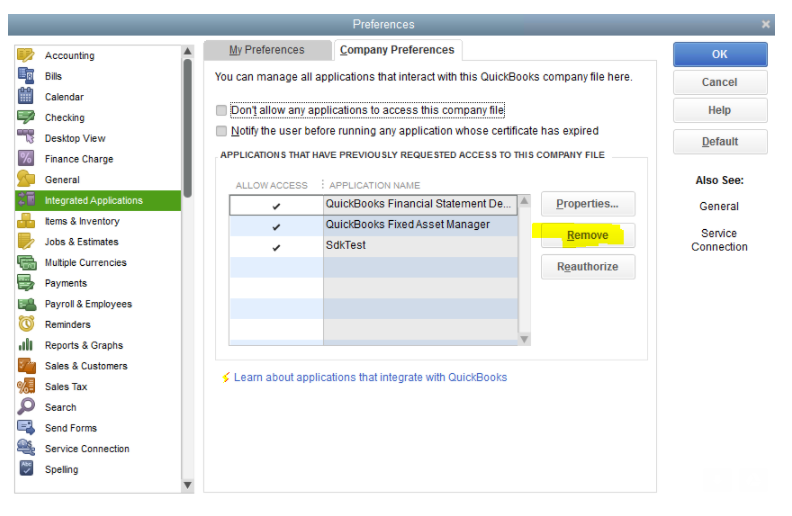This screenshot has width=792, height=516.
Task: Go to General under Also See
Action: click(x=719, y=206)
